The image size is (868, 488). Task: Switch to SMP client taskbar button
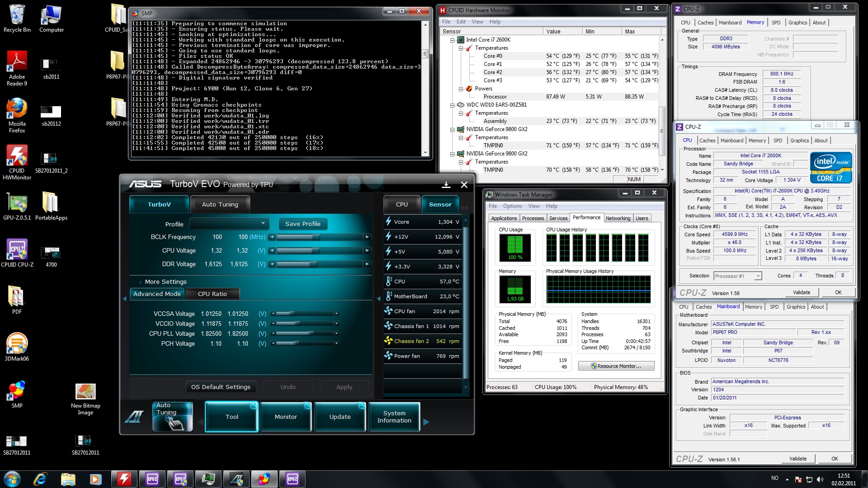[264, 479]
